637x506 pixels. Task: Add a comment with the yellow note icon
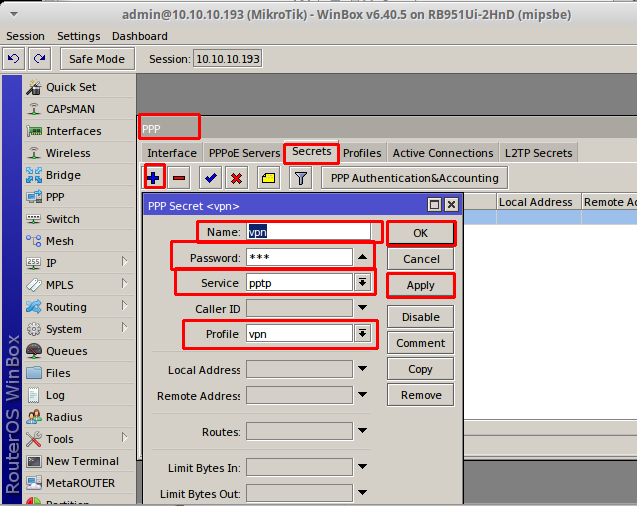(x=269, y=178)
